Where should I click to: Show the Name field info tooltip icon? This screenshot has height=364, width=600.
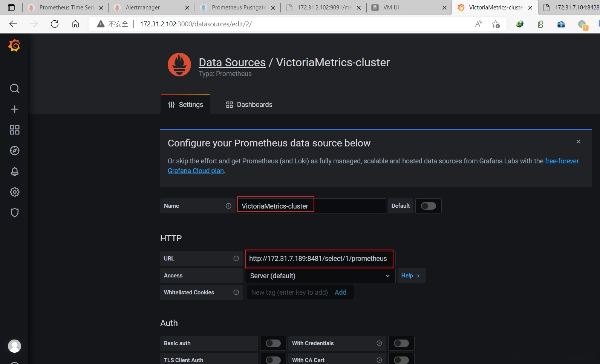point(228,206)
